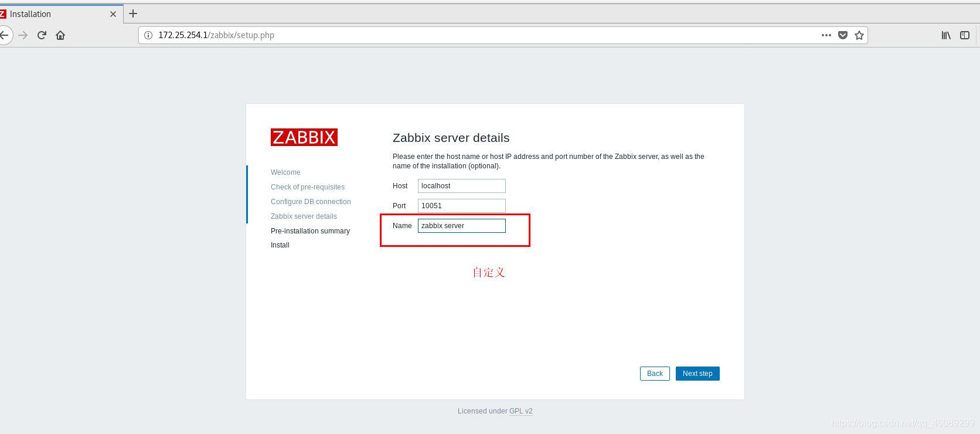Select Check of pre-requisites step
Screen dimensions: 980x434
pyautogui.click(x=308, y=187)
